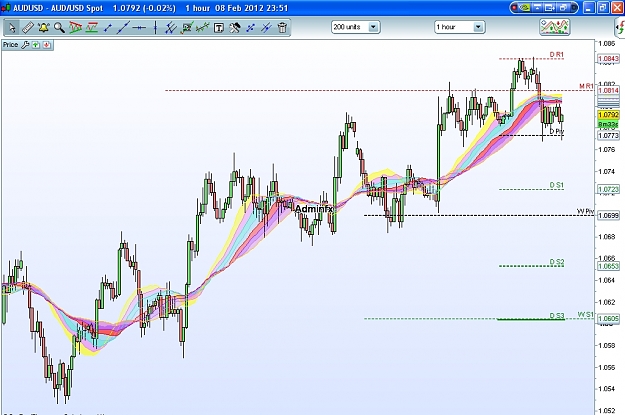
Task: Click the W S1 support line label
Action: (586, 315)
